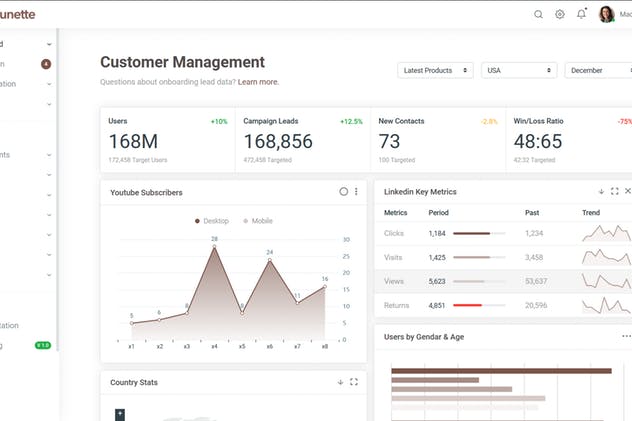Open the user profile avatar

pos(606,15)
